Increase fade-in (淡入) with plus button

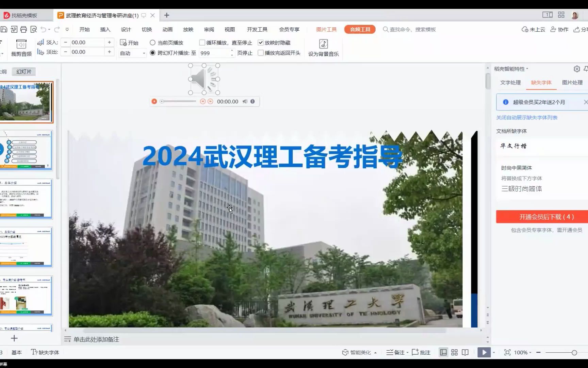click(x=109, y=42)
